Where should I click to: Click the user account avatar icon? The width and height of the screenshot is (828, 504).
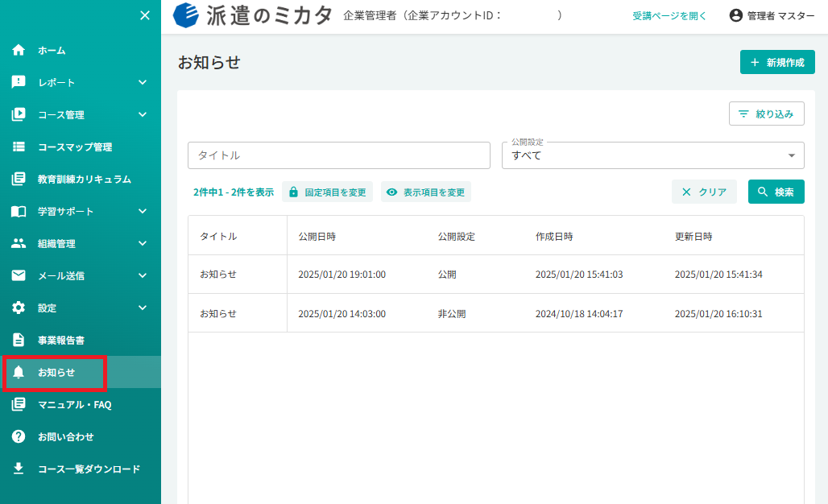(x=735, y=15)
